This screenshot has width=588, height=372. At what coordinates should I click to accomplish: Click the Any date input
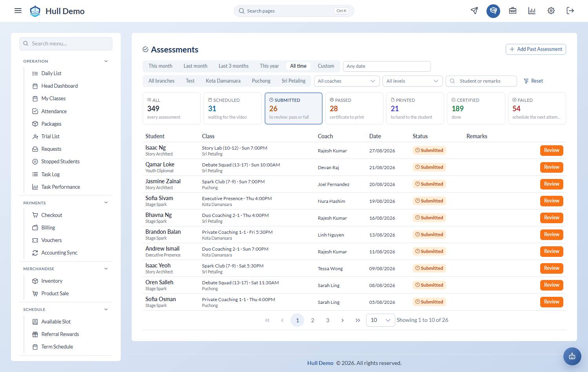(x=387, y=66)
